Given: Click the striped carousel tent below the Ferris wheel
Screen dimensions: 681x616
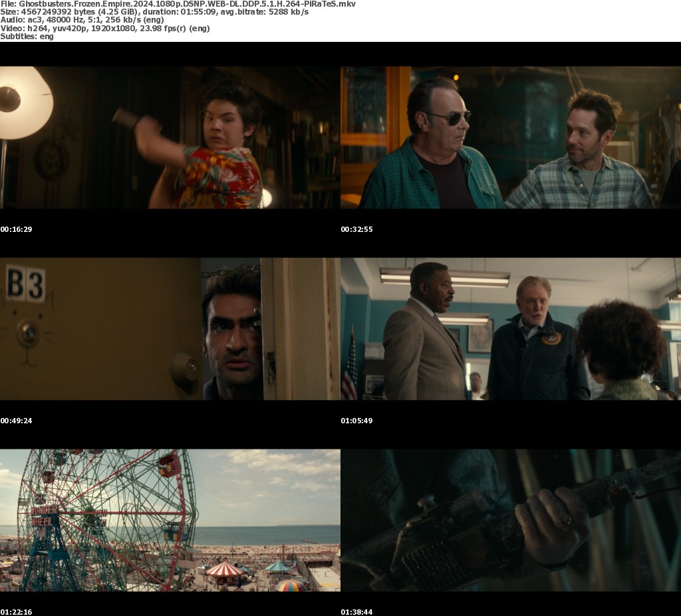Looking at the screenshot, I should coord(224,569).
